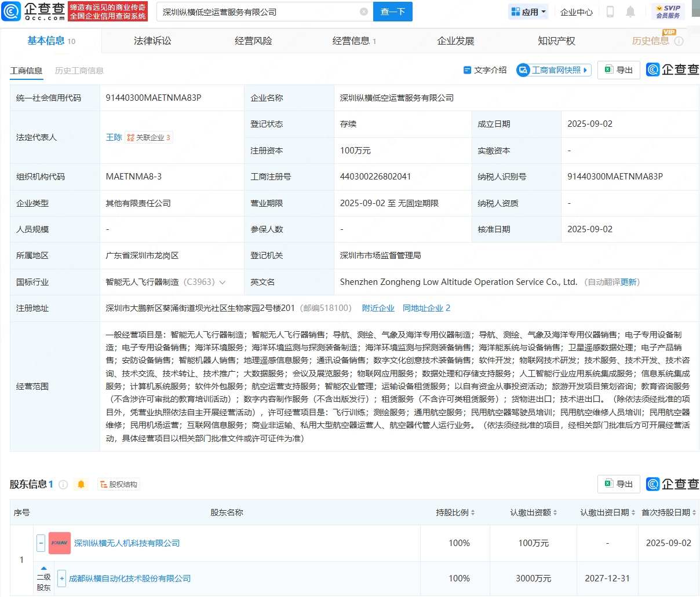Screen dimensions: 700x597
Task: Expand the 成都纵横自动化技术 shareholder row
Action: click(62, 578)
